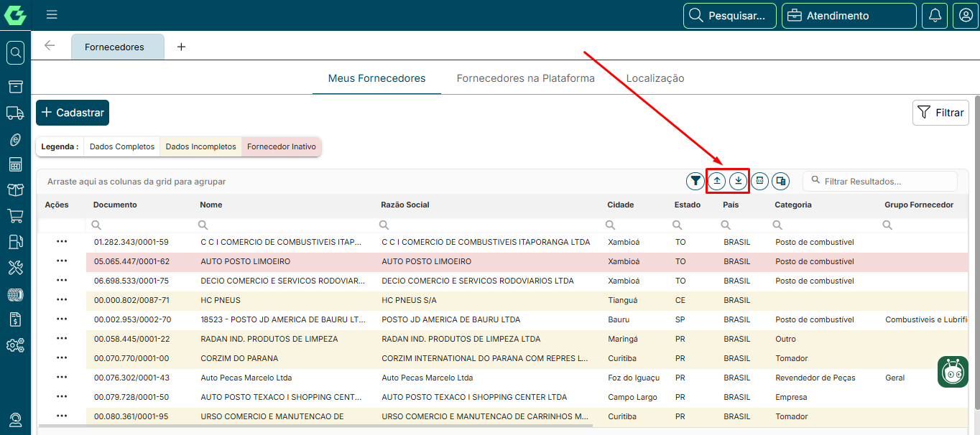Image resolution: width=980 pixels, height=435 pixels.
Task: Switch to Fornecedores na Plataforma tab
Action: pos(526,78)
